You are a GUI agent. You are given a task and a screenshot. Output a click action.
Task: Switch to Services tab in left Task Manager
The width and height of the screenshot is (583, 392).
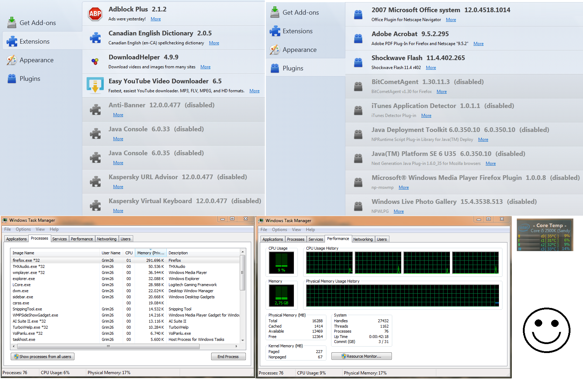coord(59,239)
